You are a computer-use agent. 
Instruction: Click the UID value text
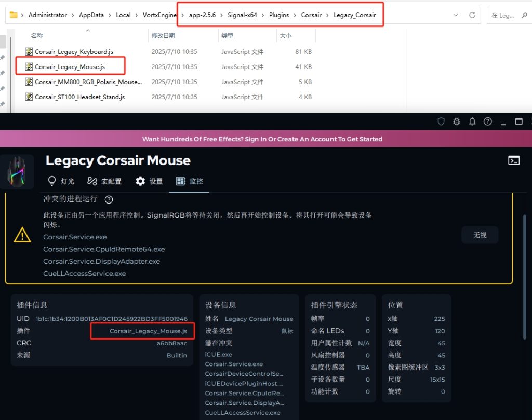pyautogui.click(x=112, y=319)
